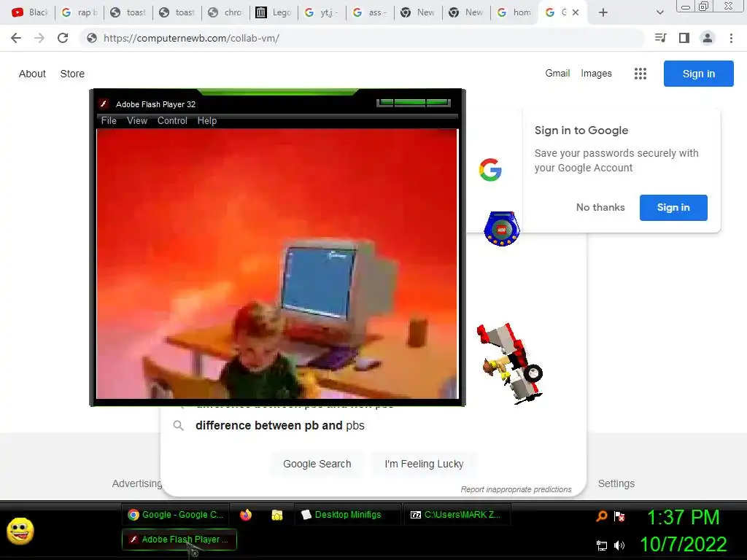Click the Google G logo
747x560 pixels.
pyautogui.click(x=490, y=170)
